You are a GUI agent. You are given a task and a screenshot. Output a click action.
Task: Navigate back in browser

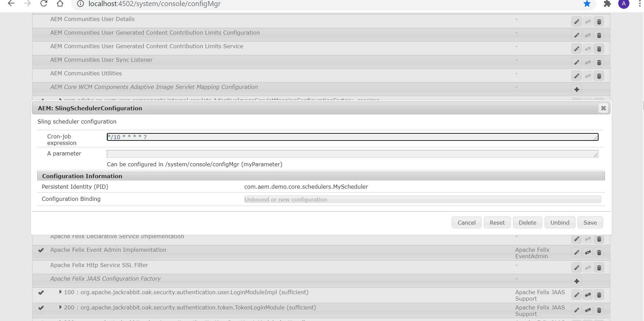coord(11,4)
